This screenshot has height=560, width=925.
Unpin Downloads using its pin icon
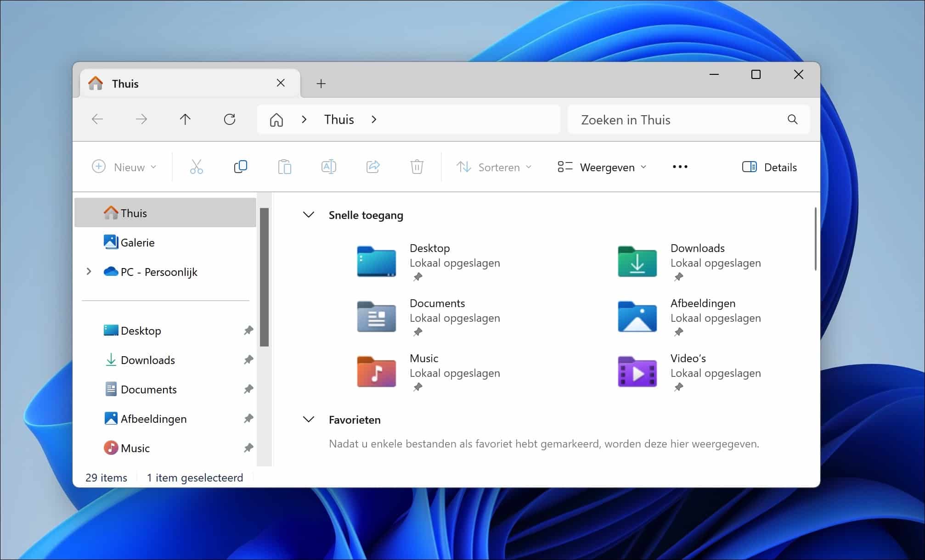248,360
